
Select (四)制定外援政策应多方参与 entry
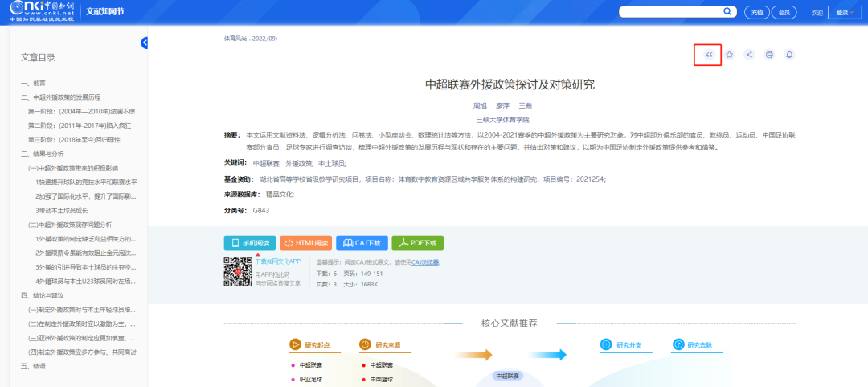82,352
